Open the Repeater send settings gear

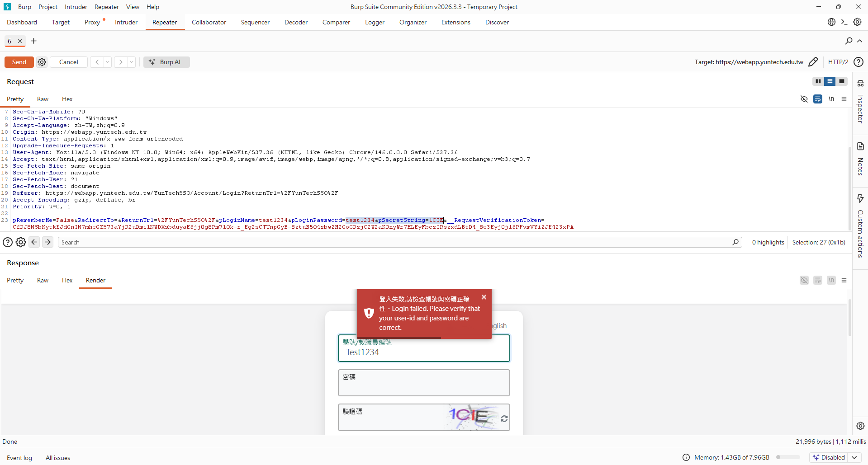[x=42, y=62]
